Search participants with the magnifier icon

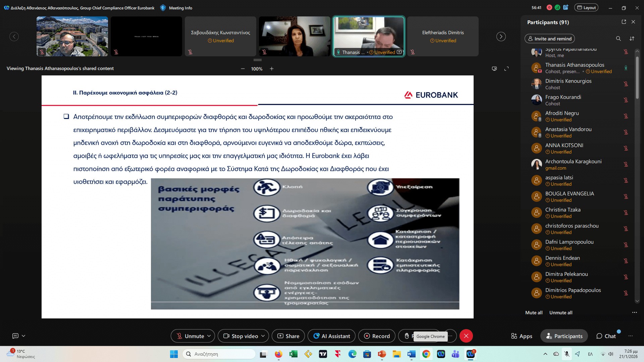tap(618, 39)
